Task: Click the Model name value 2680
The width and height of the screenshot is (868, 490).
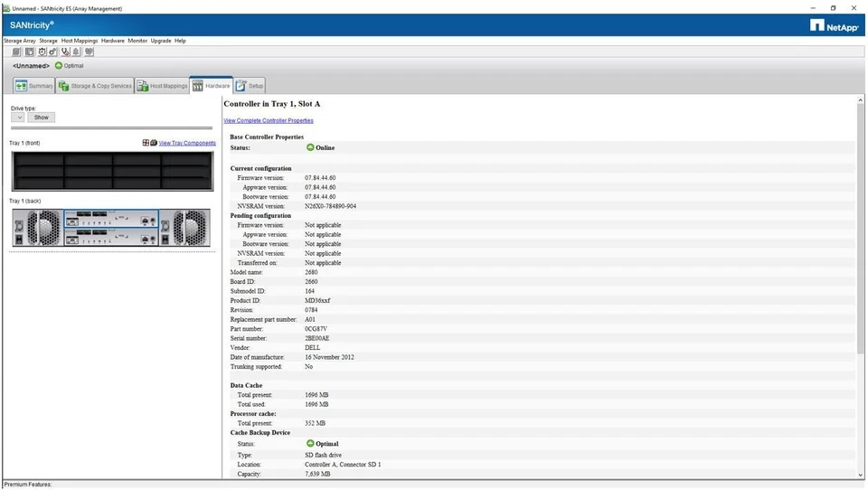Action: click(x=311, y=272)
